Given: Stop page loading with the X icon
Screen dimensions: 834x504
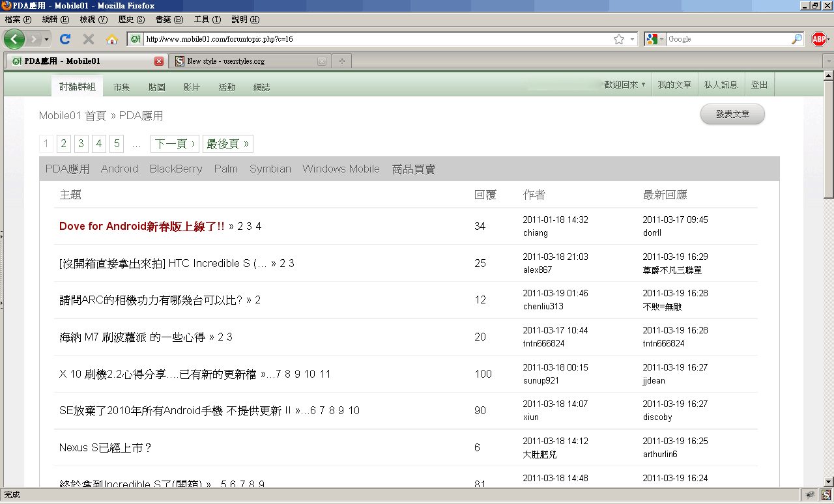Looking at the screenshot, I should pos(88,38).
